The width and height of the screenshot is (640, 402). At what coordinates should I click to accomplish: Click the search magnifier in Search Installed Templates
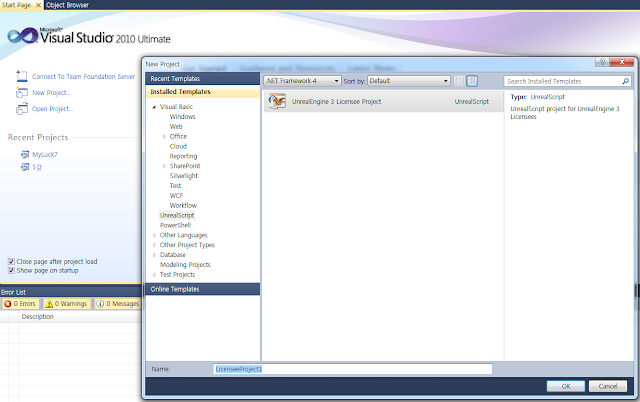tap(625, 81)
